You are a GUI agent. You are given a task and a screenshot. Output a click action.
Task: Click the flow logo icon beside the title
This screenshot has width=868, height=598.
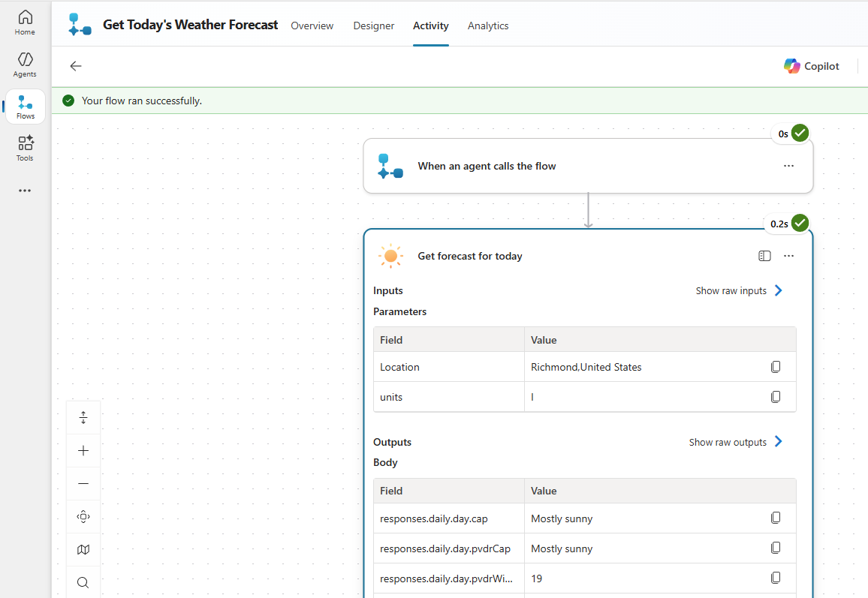tap(80, 25)
